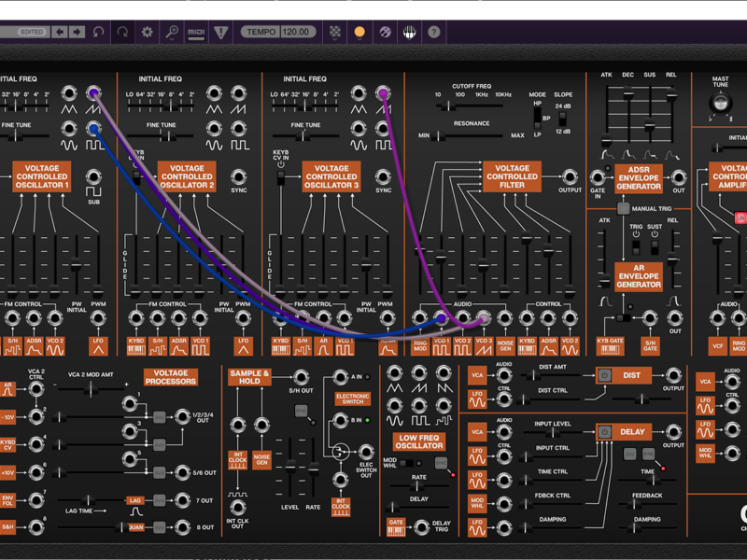The height and width of the screenshot is (560, 747).
Task: Select the next preset arrow
Action: (77, 32)
